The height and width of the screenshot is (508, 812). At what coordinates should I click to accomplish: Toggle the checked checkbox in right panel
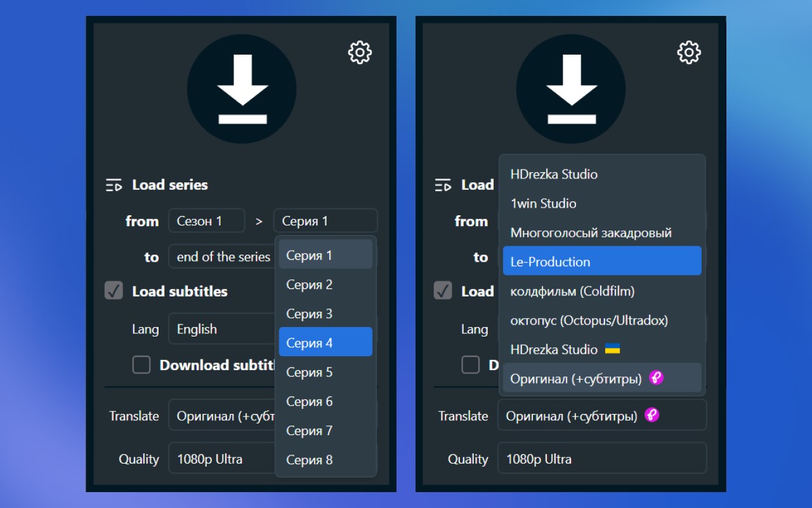click(443, 291)
